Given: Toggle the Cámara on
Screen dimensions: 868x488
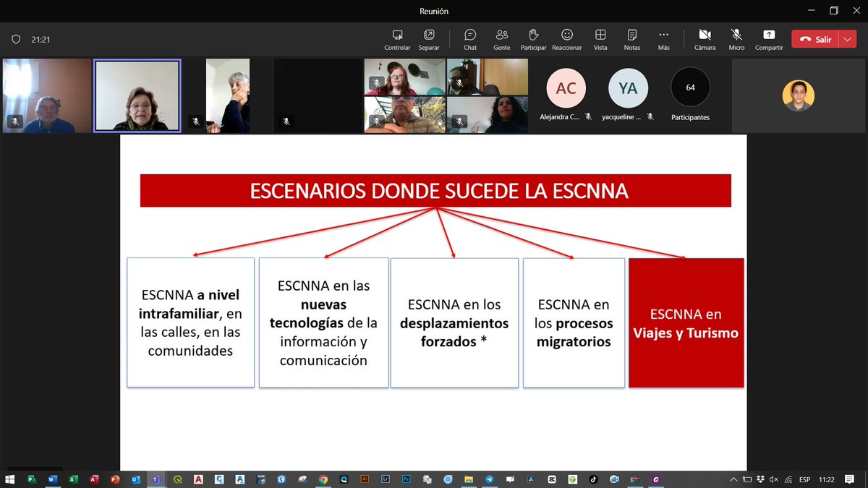Looking at the screenshot, I should 705,39.
